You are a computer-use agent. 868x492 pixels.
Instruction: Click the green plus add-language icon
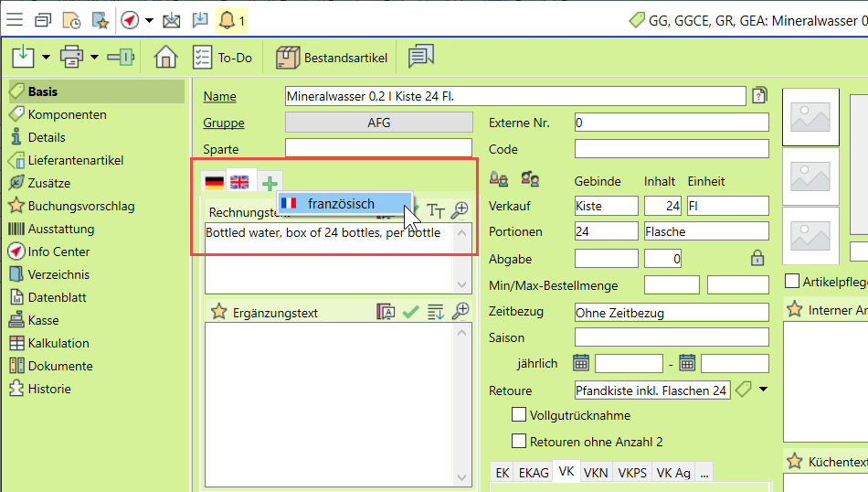(270, 182)
